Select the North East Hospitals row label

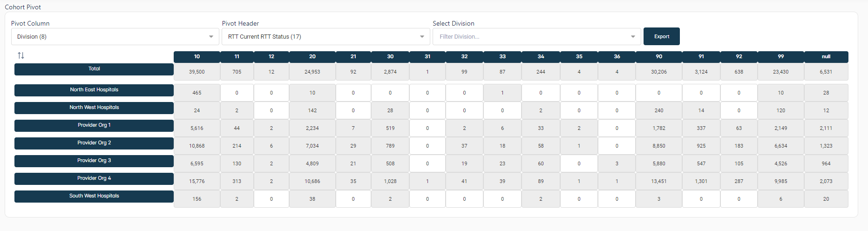[x=94, y=90]
